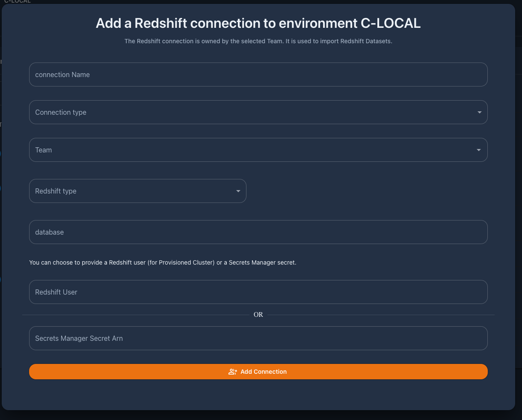Click the OR divider label

point(258,314)
